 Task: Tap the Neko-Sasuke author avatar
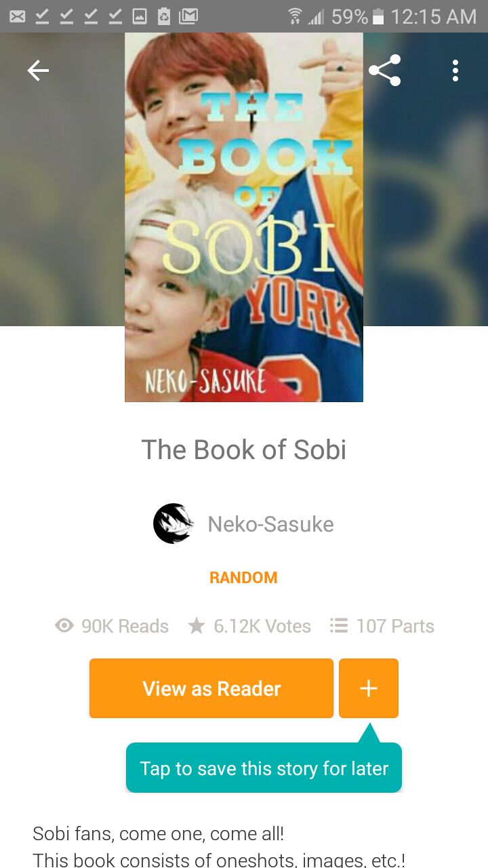click(174, 524)
